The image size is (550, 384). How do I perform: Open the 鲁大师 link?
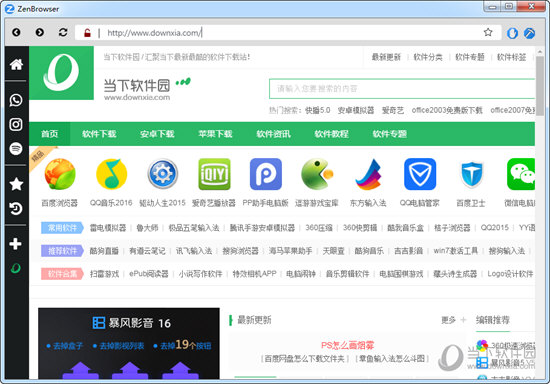click(147, 228)
